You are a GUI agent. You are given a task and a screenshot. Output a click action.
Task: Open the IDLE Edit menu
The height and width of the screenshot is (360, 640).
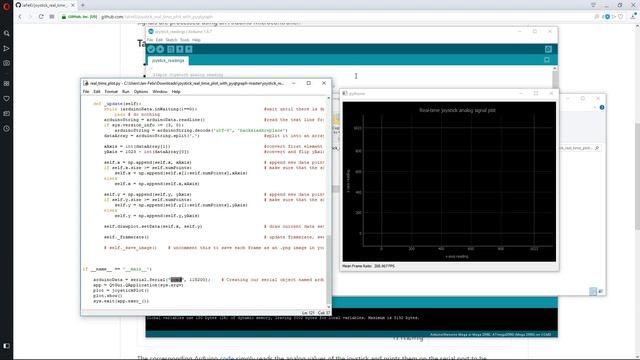click(x=97, y=92)
